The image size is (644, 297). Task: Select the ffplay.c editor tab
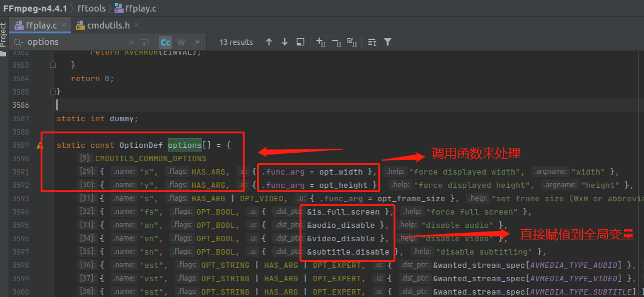[41, 25]
